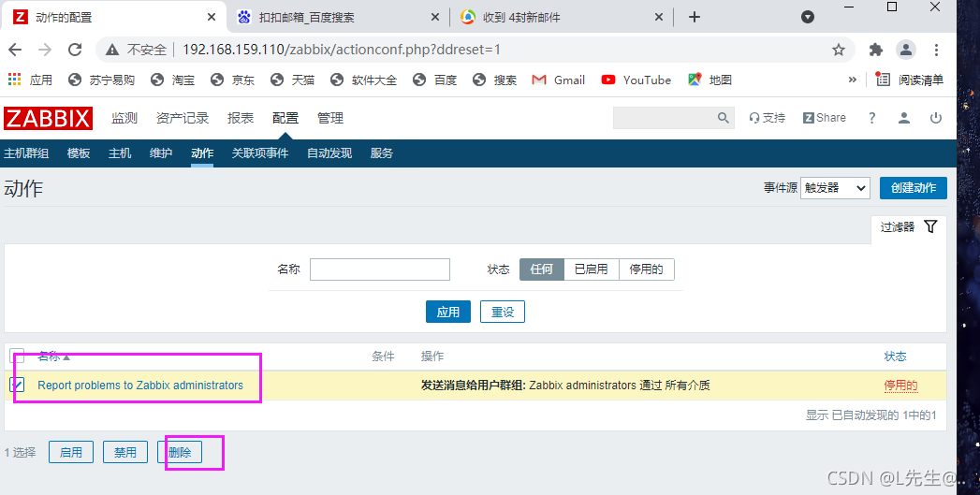The height and width of the screenshot is (495, 980).
Task: Focus the 名称 filter input field
Action: [380, 269]
